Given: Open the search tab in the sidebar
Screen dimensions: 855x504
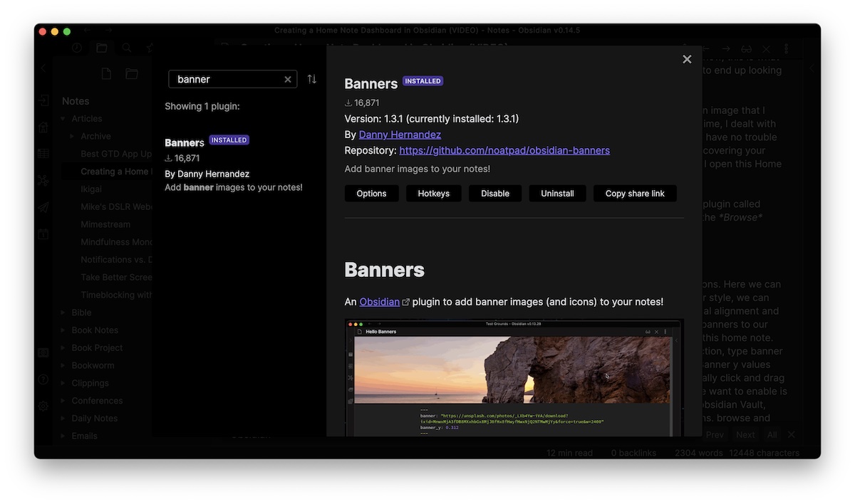Looking at the screenshot, I should [127, 48].
